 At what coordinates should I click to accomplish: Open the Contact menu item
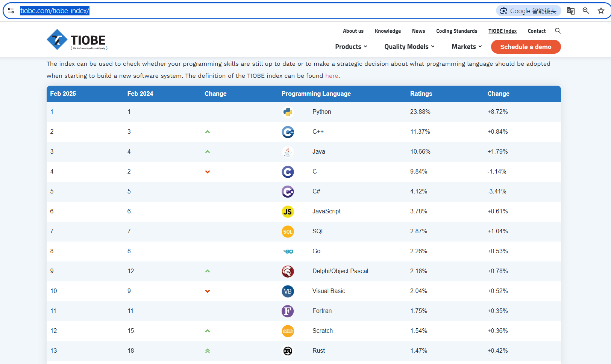pyautogui.click(x=537, y=31)
